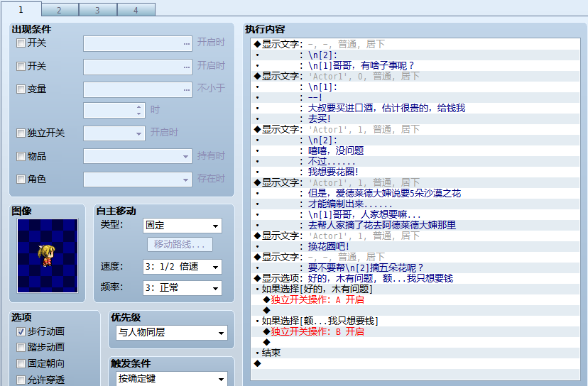Image resolution: width=588 pixels, height=386 pixels.
Task: Select line '大叔要买进口酒，估计很贵的，给钱我'
Action: tap(415, 109)
